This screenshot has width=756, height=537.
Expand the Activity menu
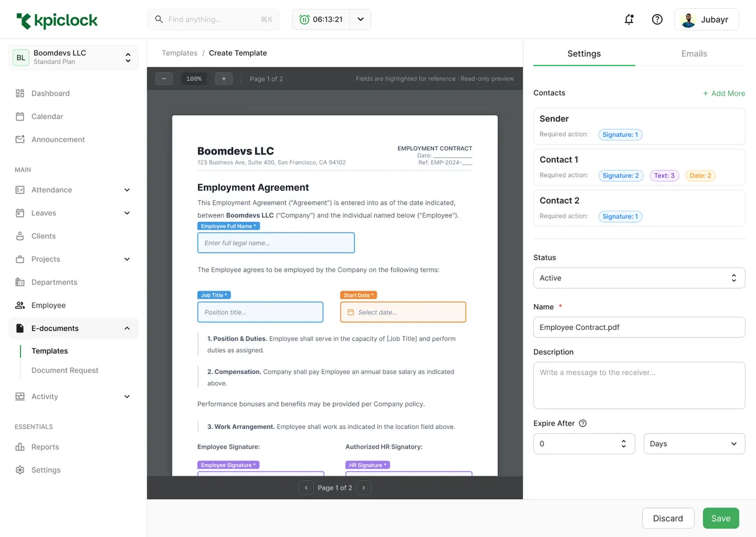coord(127,397)
